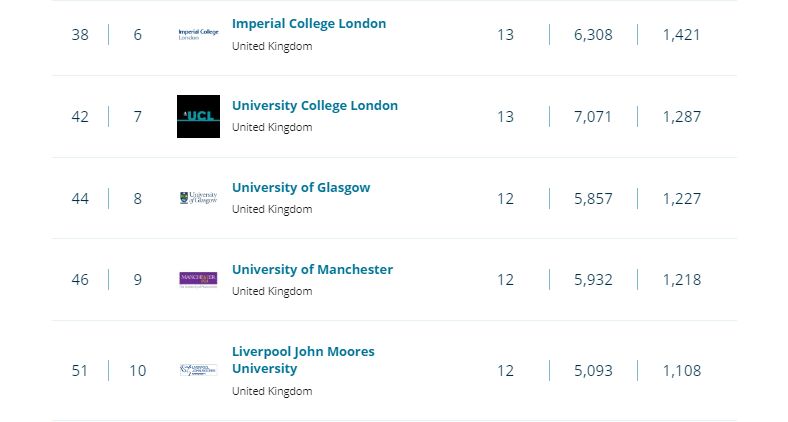
Task: Click the University of Glasgow logo
Action: [198, 198]
